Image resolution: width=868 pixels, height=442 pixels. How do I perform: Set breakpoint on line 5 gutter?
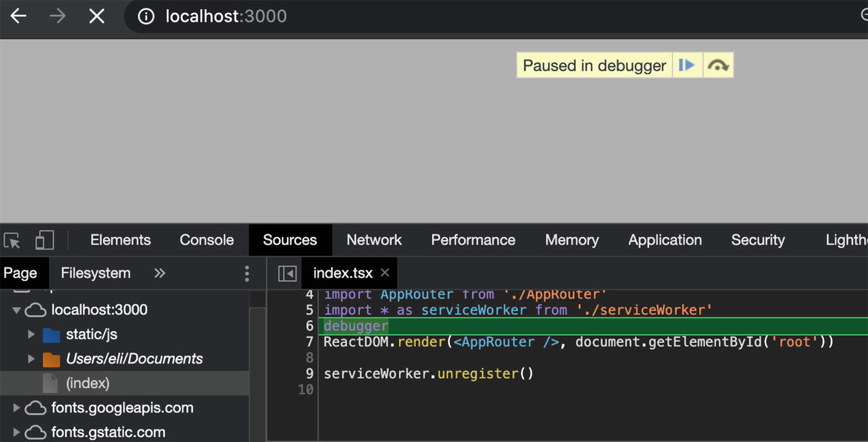pos(309,310)
